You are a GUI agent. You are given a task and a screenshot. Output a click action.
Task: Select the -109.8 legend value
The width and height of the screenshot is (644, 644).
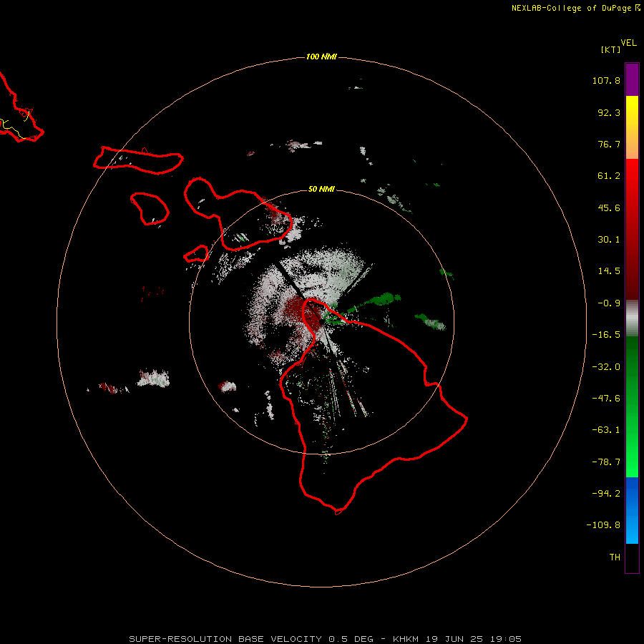pos(603,525)
